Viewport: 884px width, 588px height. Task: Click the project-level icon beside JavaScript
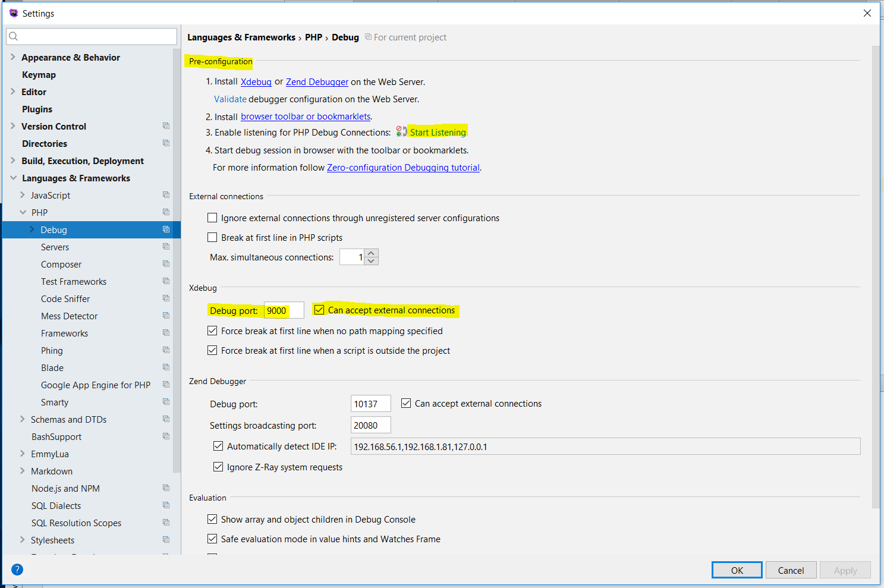(x=166, y=195)
